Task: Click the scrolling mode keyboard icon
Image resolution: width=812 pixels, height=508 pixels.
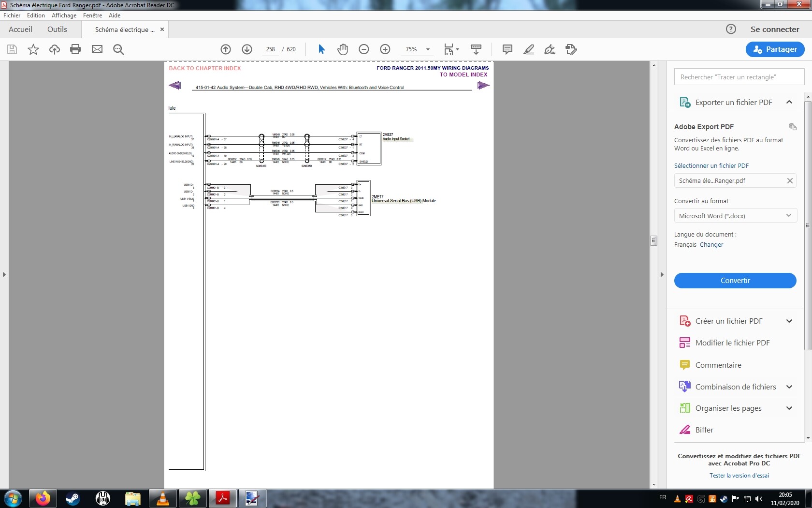Action: [476, 49]
